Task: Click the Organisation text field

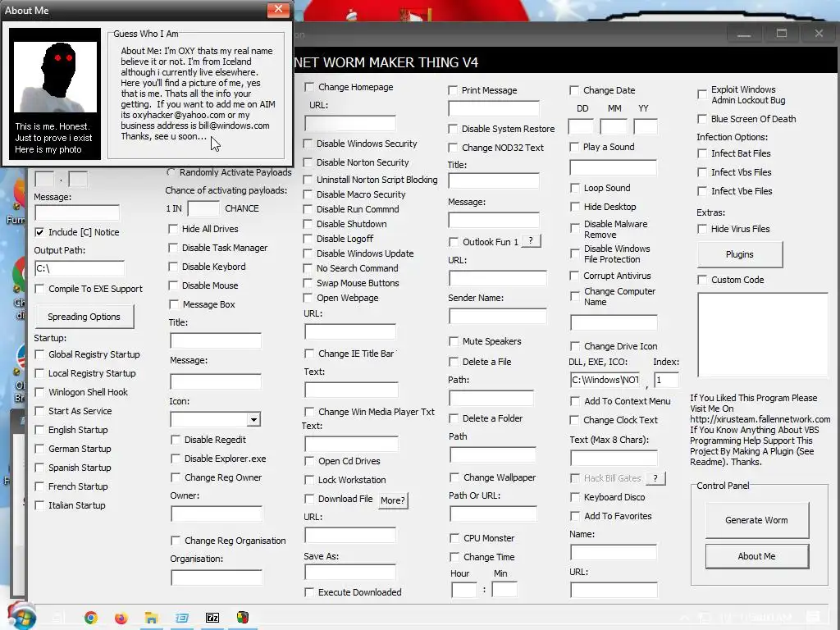Action: pyautogui.click(x=217, y=577)
